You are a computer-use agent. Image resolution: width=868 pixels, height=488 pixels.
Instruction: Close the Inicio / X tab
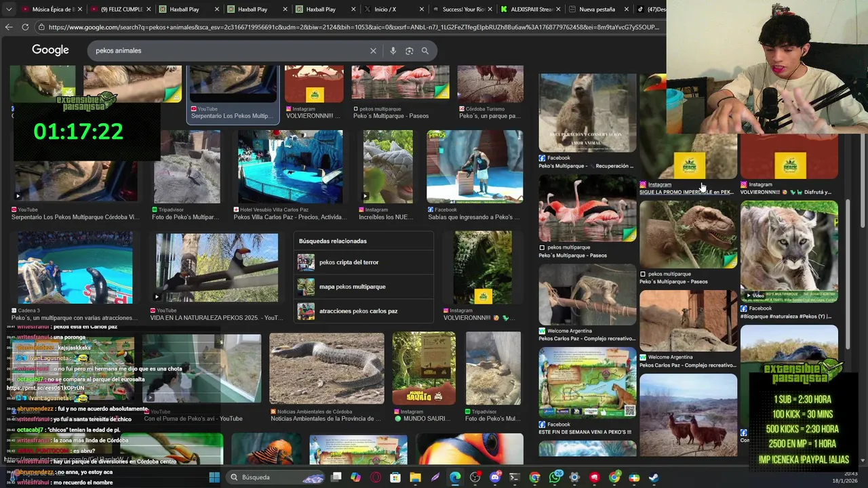click(x=421, y=9)
